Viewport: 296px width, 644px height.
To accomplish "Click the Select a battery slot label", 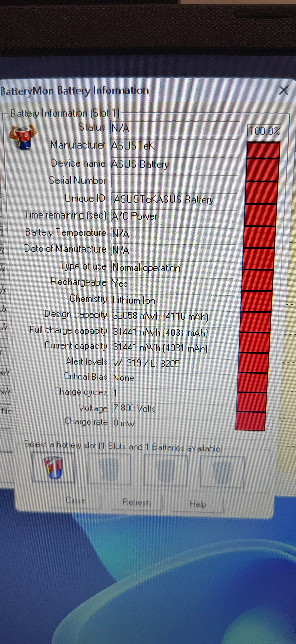I will (123, 446).
